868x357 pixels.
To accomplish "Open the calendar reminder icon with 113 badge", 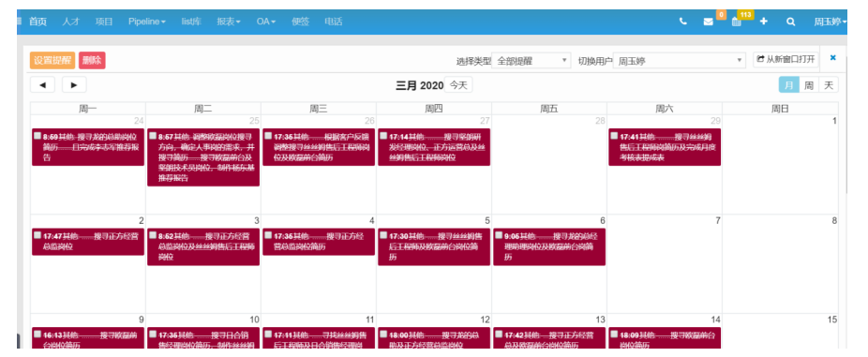I will tap(736, 22).
